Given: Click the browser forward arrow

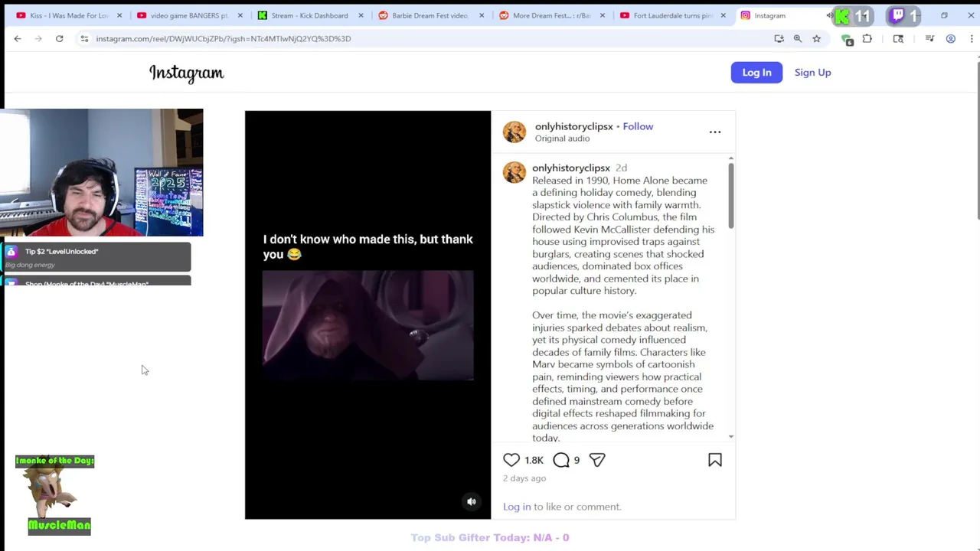Looking at the screenshot, I should (38, 38).
